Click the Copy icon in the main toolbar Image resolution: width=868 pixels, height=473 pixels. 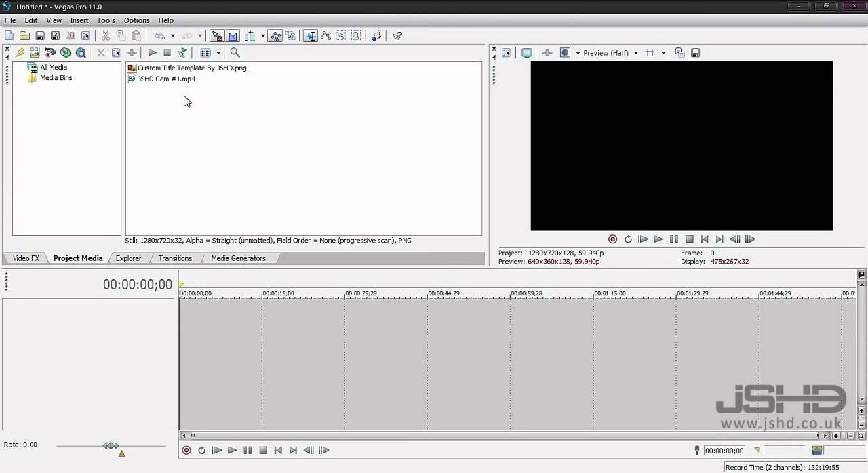[121, 36]
